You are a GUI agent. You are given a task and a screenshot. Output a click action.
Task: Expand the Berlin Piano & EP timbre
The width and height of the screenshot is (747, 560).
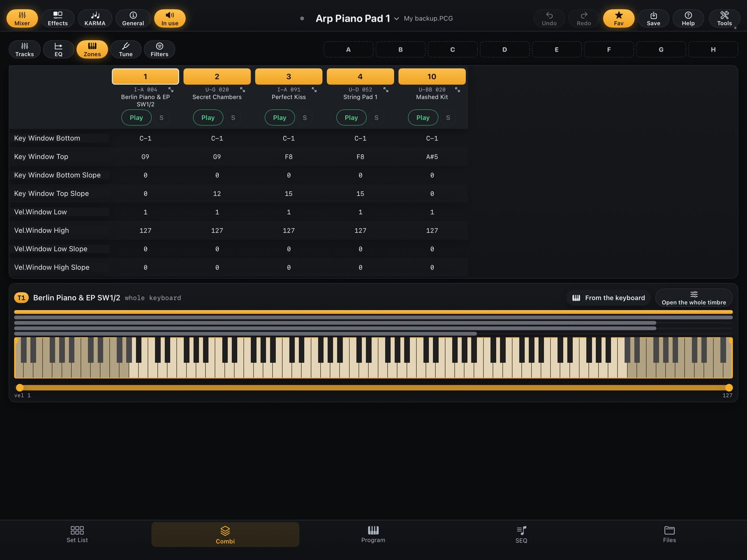[x=171, y=90]
